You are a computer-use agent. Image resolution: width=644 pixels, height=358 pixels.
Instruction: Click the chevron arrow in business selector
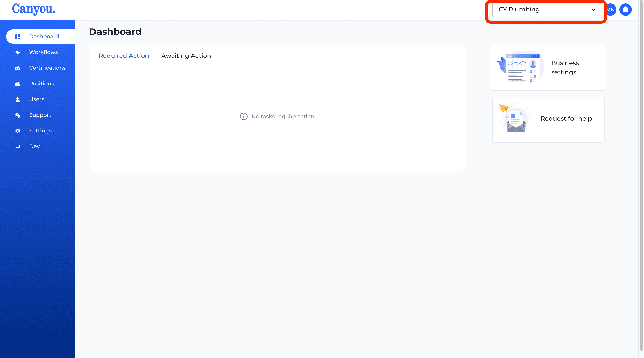(x=593, y=10)
